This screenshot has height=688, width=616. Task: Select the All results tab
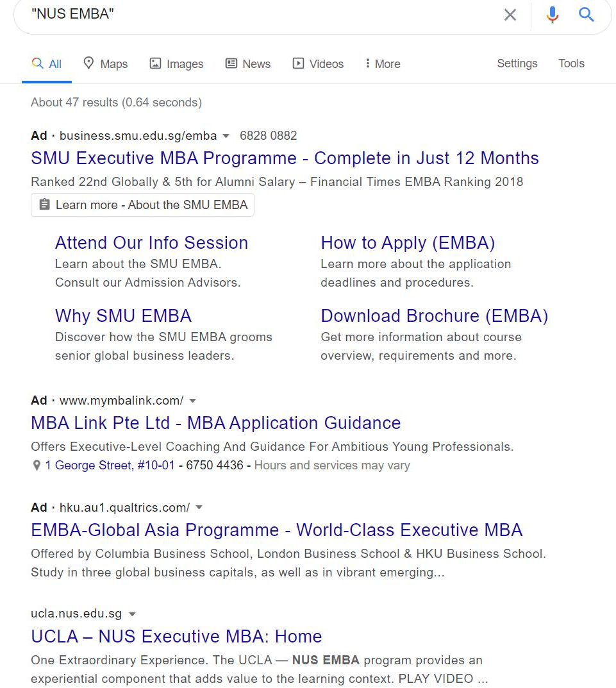(x=47, y=64)
